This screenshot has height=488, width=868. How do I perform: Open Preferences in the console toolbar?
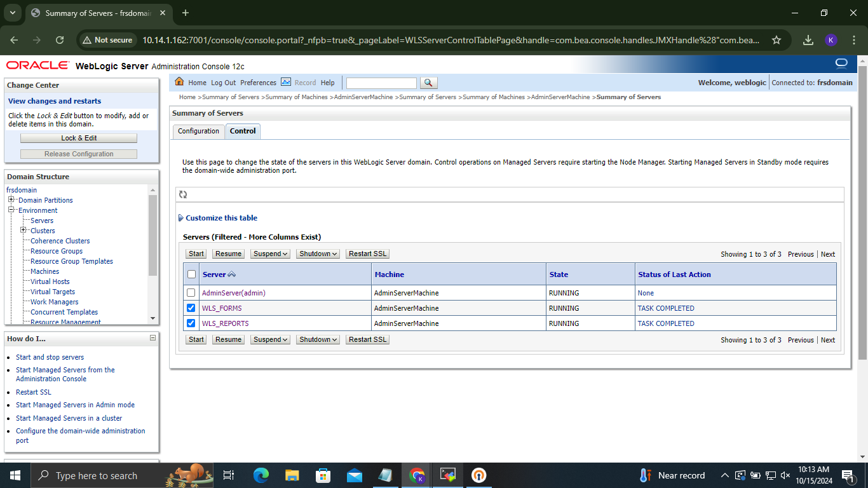point(258,83)
